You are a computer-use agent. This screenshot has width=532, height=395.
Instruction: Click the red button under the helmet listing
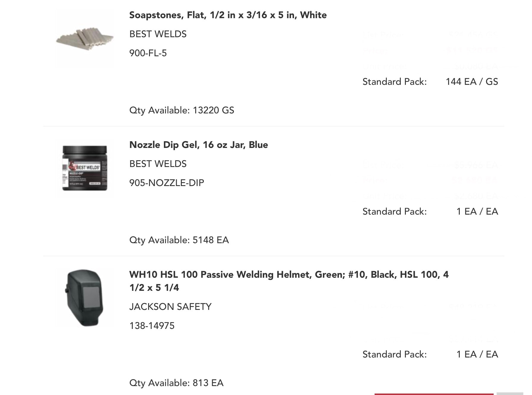(434, 394)
